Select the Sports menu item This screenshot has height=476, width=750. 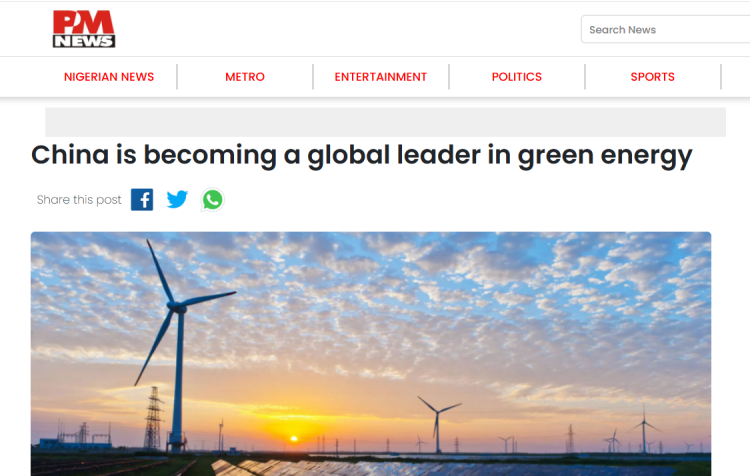pyautogui.click(x=653, y=77)
